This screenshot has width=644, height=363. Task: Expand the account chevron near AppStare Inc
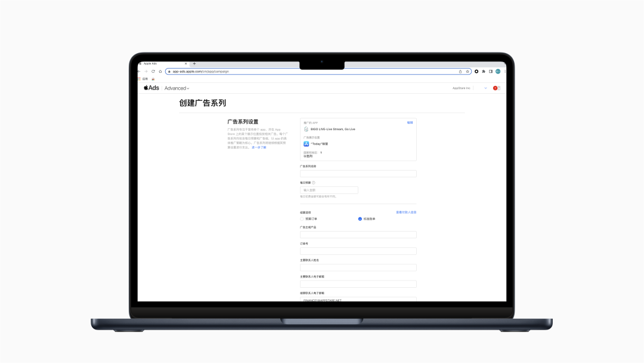pos(485,88)
